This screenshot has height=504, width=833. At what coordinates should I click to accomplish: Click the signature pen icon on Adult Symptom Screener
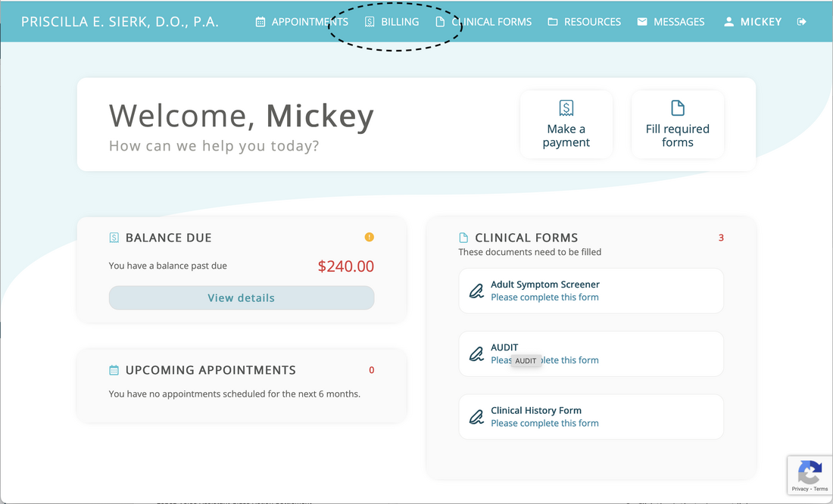[476, 291]
